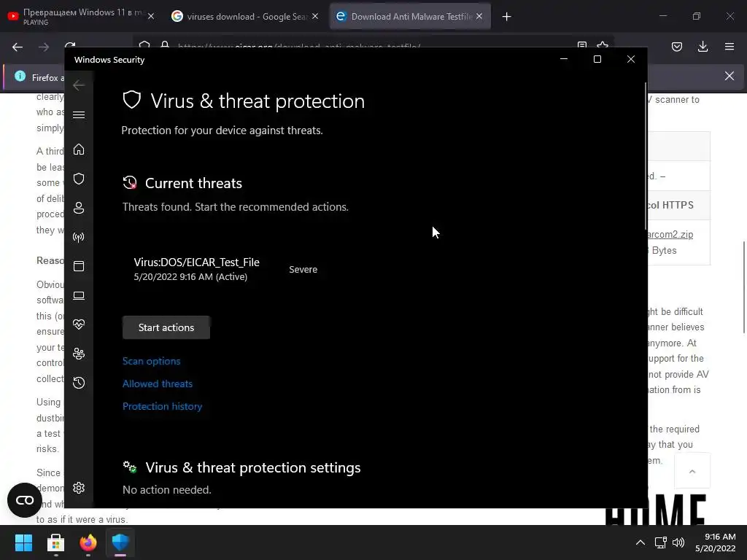Open Family options icon in sidebar
This screenshot has height=560, width=747.
(79, 354)
